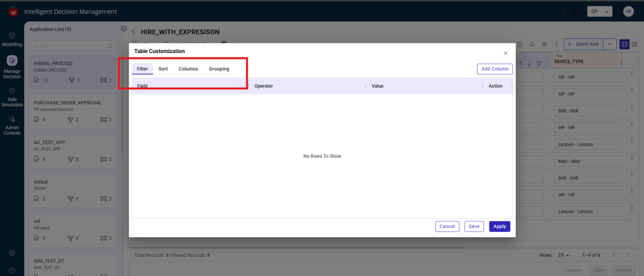Viewport: 644px width, 276px height.
Task: Click the Mac - Mac device cell
Action: click(x=587, y=161)
